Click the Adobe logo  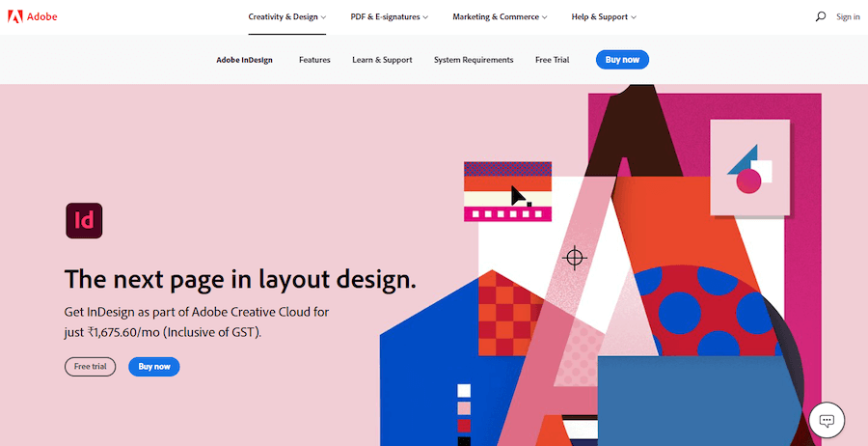(32, 16)
